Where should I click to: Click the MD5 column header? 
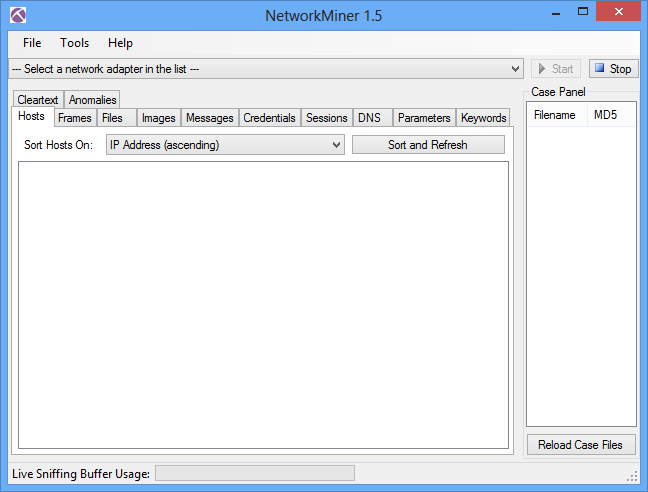tap(605, 115)
